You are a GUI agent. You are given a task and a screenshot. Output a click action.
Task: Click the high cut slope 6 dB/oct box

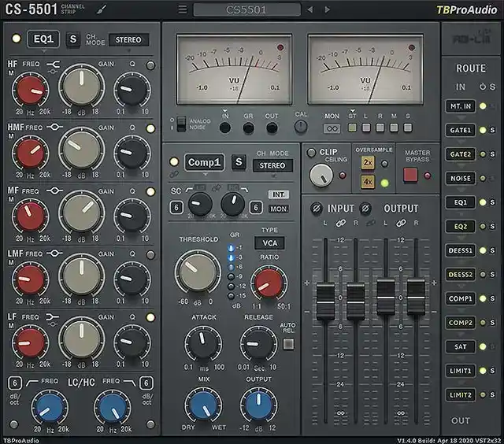point(146,383)
